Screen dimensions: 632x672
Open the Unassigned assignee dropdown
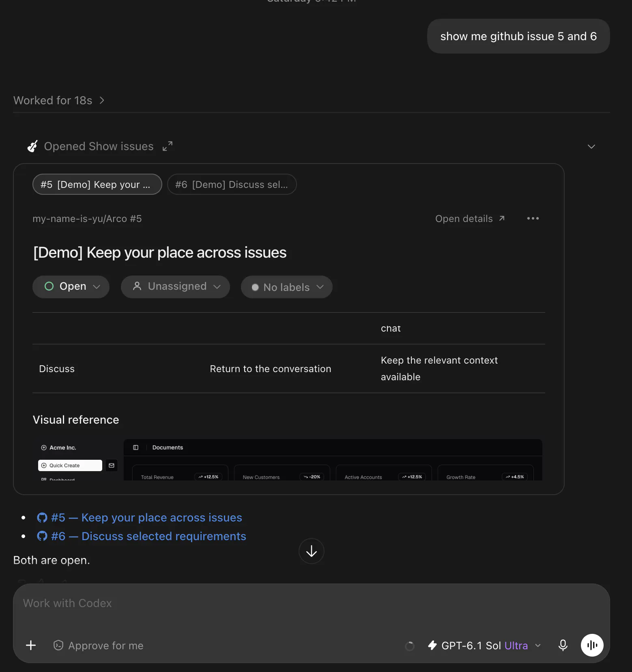click(175, 287)
